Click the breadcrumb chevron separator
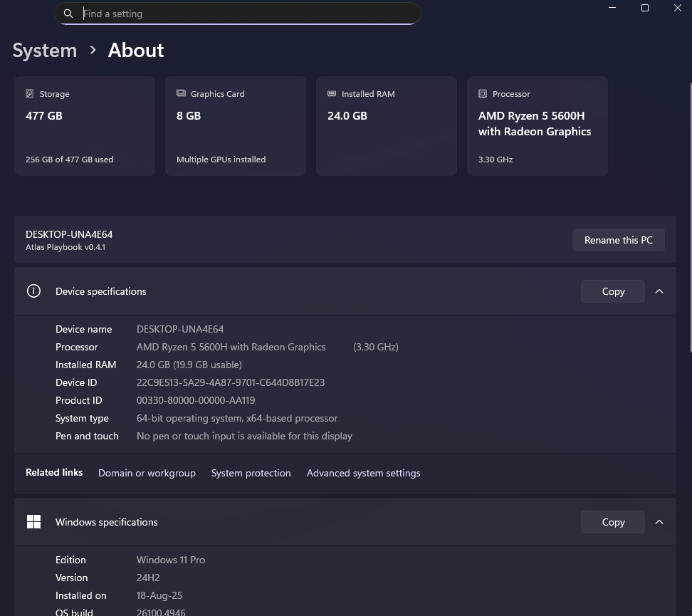 (93, 50)
